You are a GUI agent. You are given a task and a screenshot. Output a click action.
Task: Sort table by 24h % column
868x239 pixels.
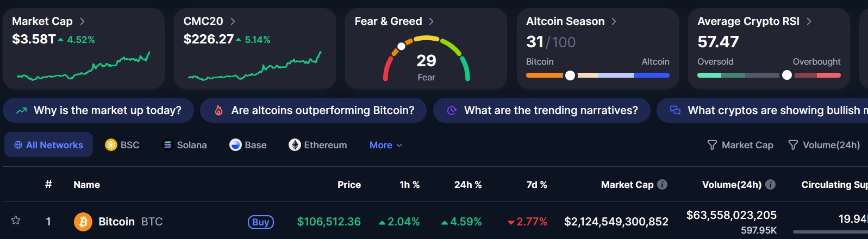467,185
